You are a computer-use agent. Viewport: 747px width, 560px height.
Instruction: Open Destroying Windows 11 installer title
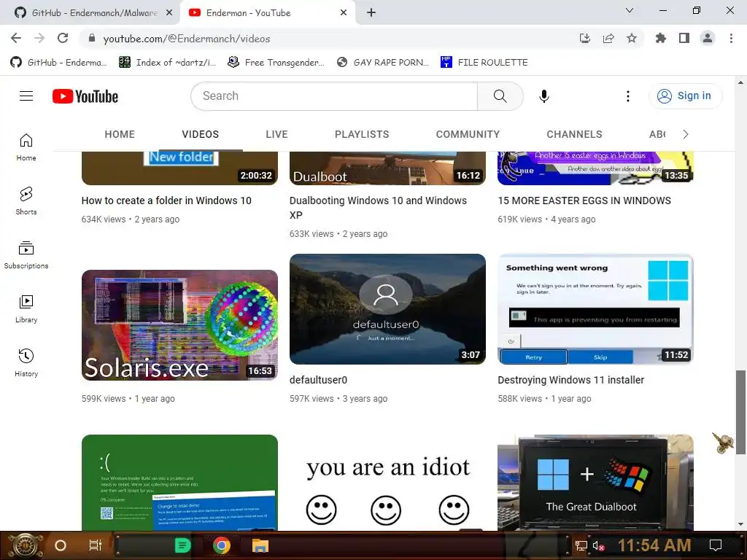click(x=570, y=380)
